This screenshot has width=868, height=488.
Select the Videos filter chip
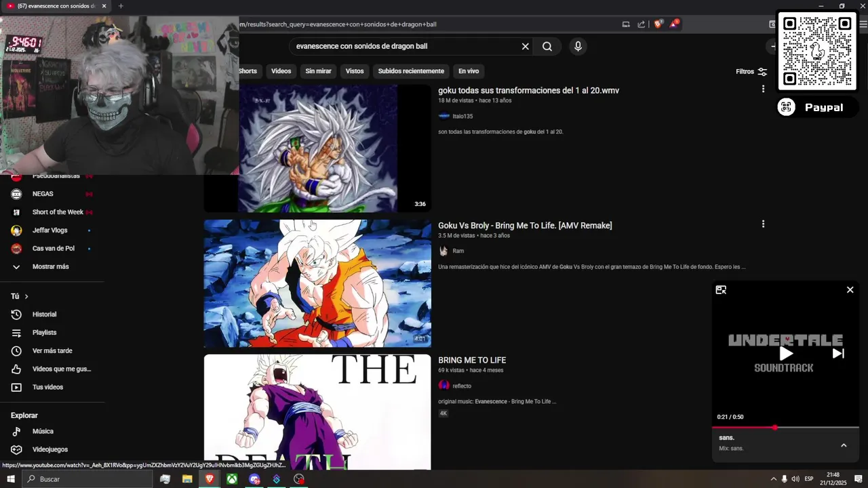(281, 71)
